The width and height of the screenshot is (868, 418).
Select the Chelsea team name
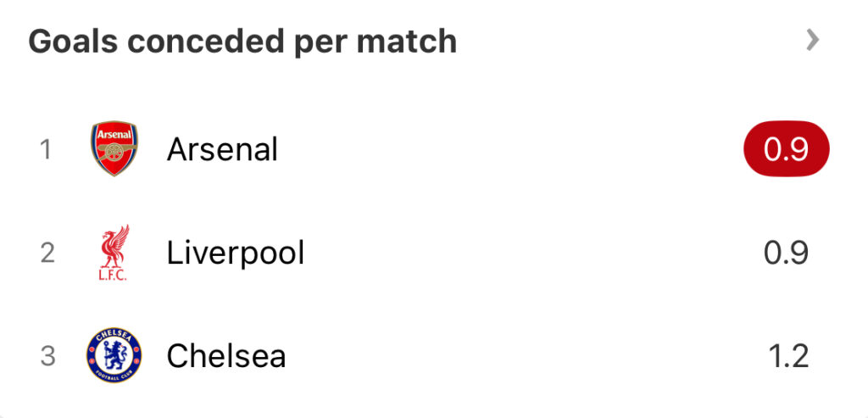pos(226,356)
